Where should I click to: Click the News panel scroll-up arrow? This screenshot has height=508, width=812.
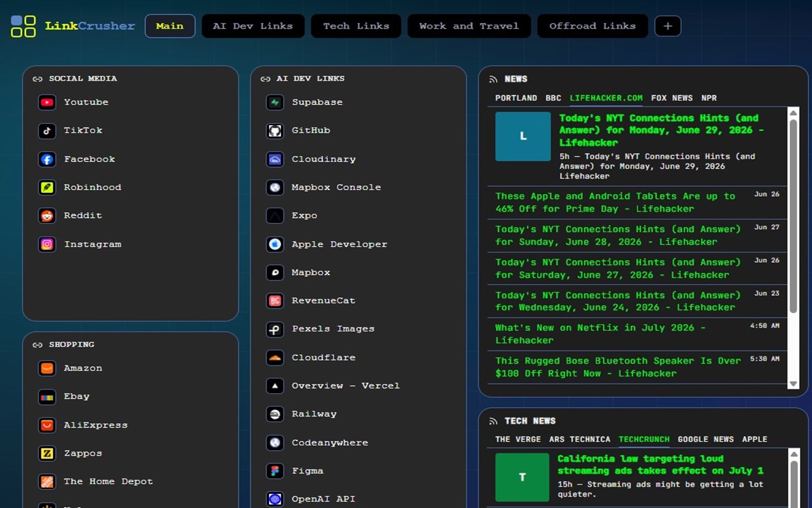793,113
